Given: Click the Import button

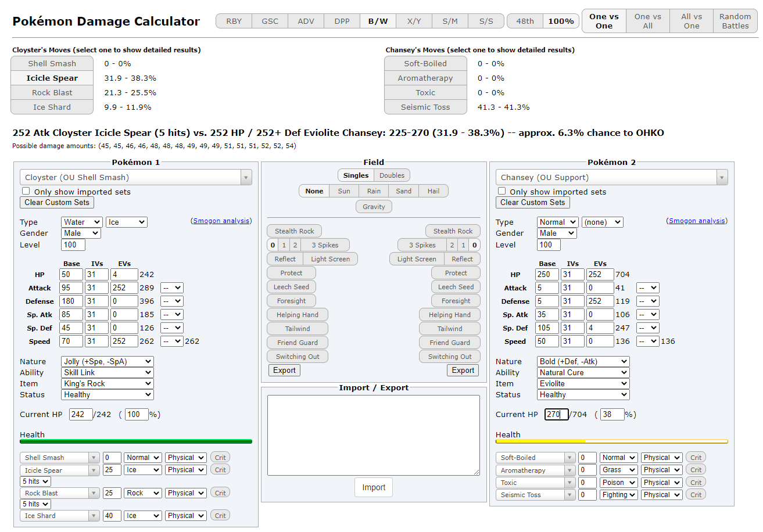Looking at the screenshot, I should point(374,487).
